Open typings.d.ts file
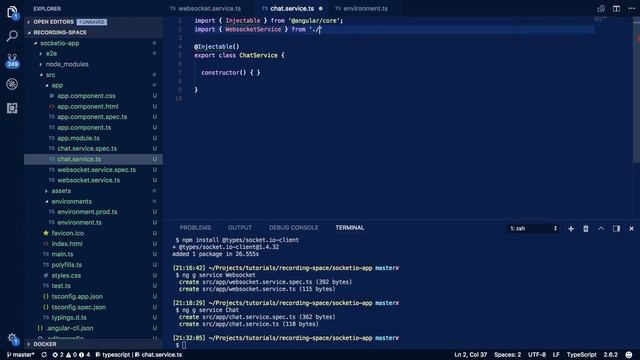This screenshot has height=360, width=640. tap(69, 317)
